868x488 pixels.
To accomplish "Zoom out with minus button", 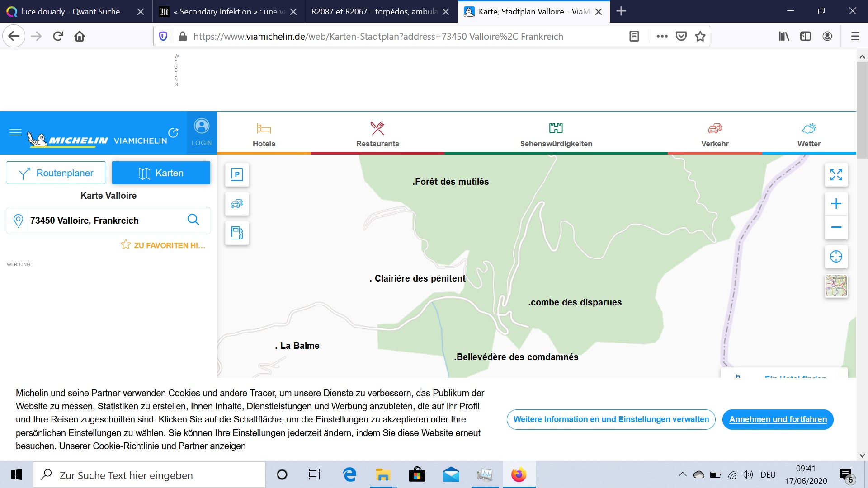I will pos(836,227).
